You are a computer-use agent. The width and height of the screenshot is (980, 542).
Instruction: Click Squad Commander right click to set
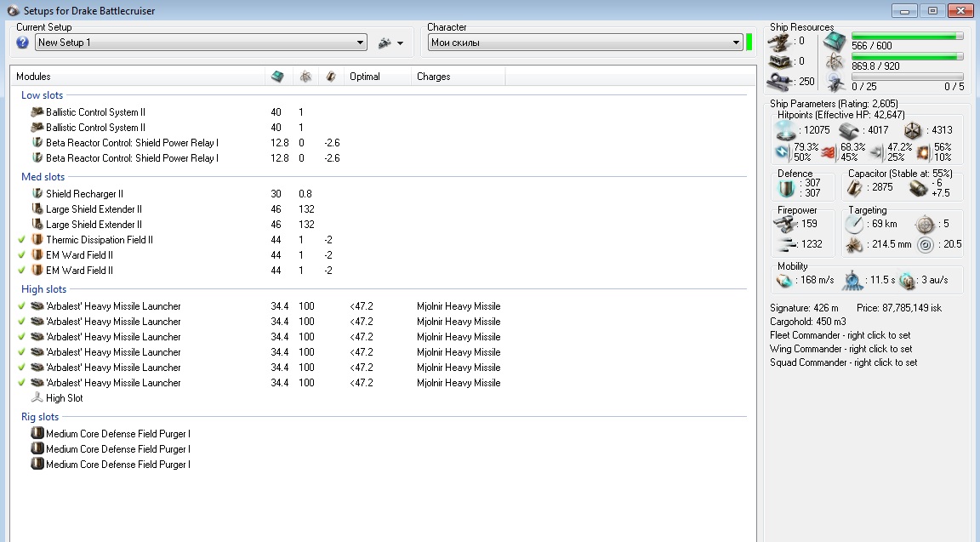coord(843,362)
